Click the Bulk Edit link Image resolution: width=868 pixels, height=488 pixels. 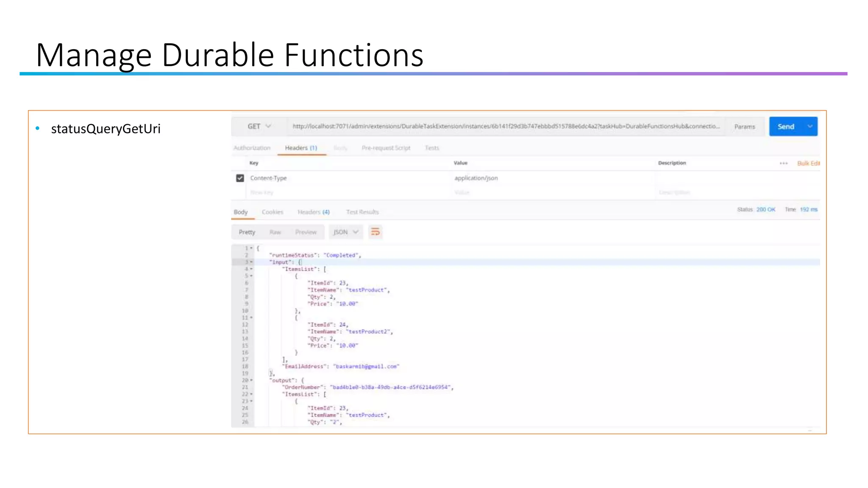point(808,163)
